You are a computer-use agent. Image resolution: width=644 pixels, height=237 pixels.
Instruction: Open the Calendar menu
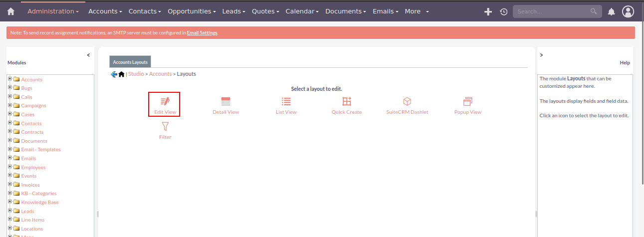click(303, 11)
